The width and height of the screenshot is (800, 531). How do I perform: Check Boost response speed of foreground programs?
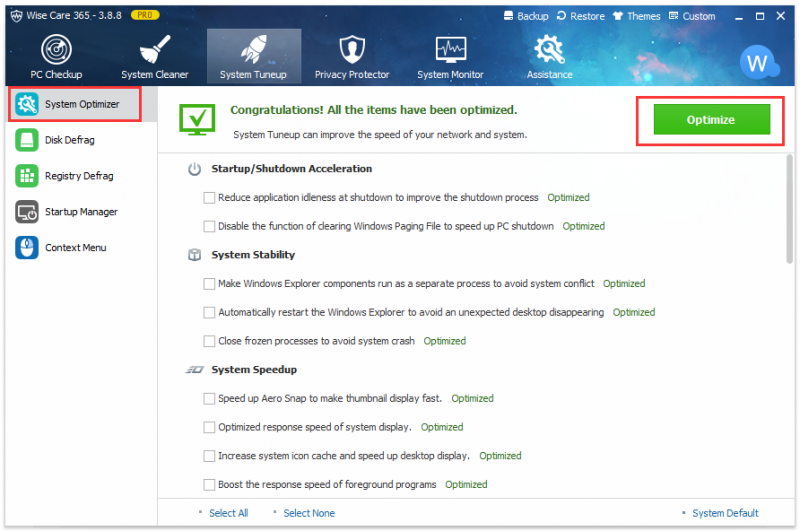[209, 484]
